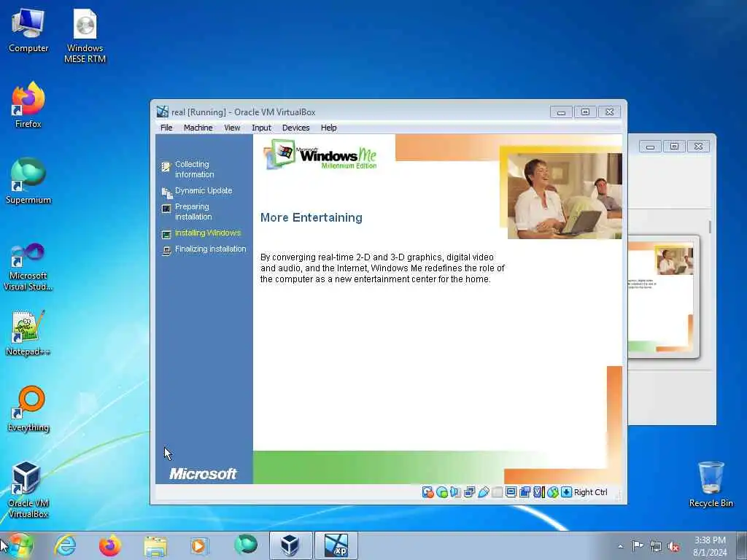This screenshot has height=560, width=747.
Task: Open Windows Explorer from the taskbar
Action: point(155,545)
